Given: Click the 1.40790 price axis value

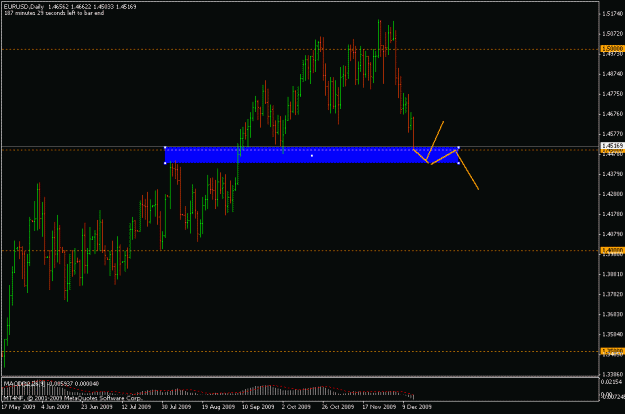Looking at the screenshot, I should click(x=613, y=234).
